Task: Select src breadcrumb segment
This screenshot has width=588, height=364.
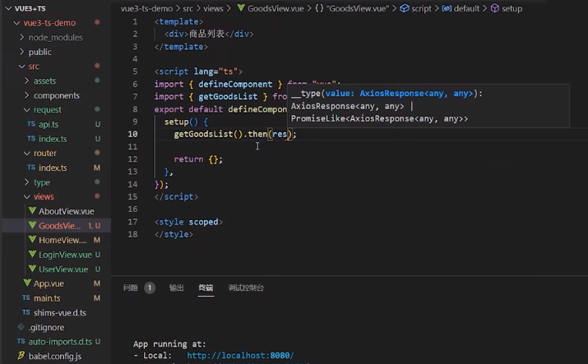Action: 188,8
